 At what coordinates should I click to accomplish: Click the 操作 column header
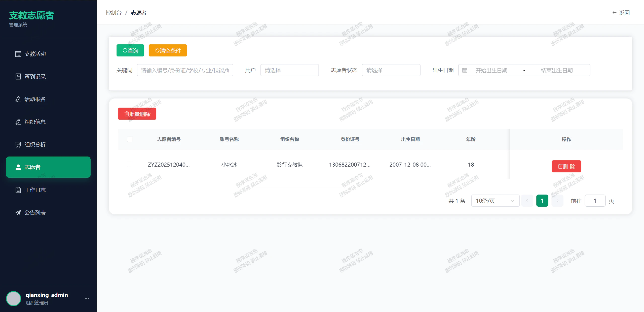coord(566,139)
